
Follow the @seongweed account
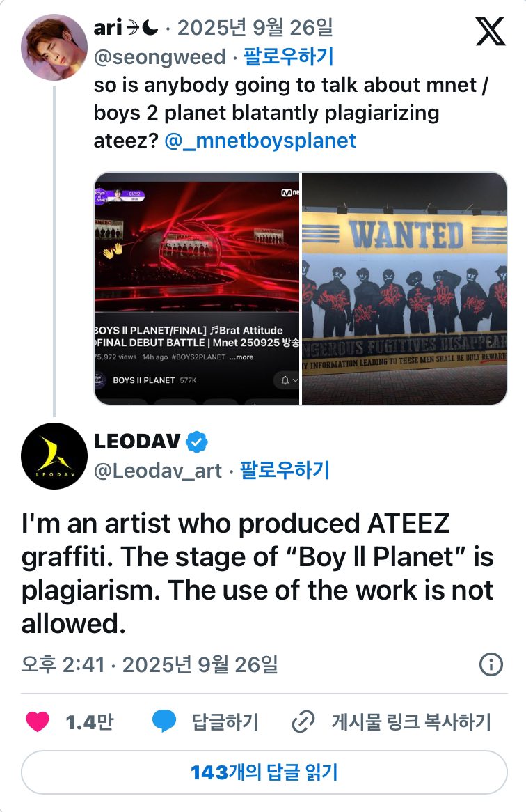tap(288, 56)
